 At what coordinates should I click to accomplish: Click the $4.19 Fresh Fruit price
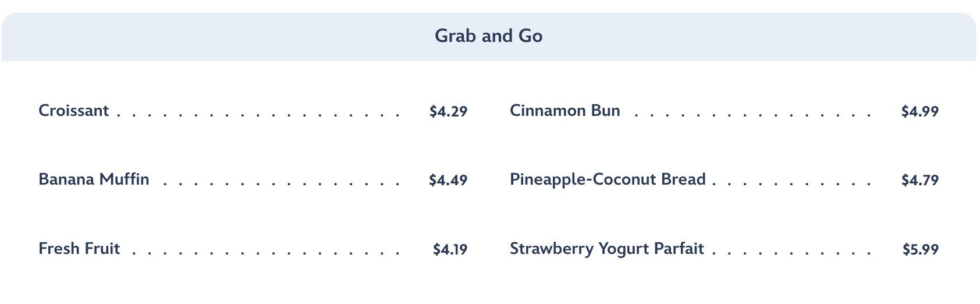tap(450, 249)
